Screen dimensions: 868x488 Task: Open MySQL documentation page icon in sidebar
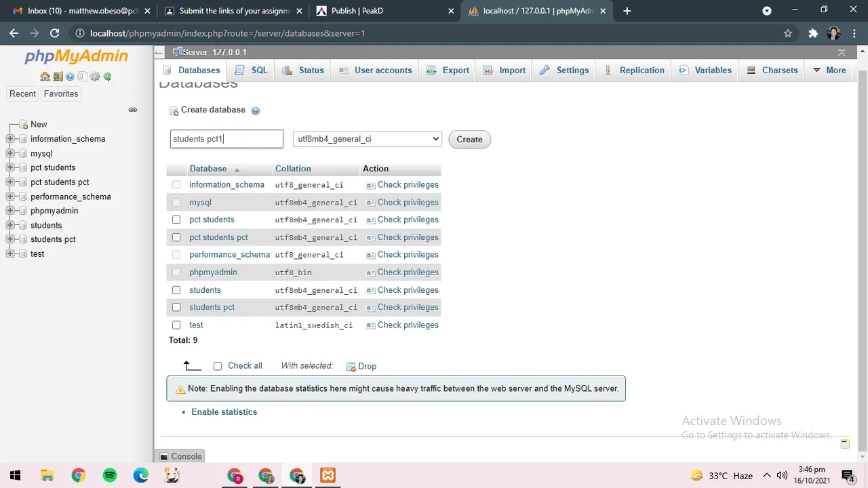click(x=82, y=77)
